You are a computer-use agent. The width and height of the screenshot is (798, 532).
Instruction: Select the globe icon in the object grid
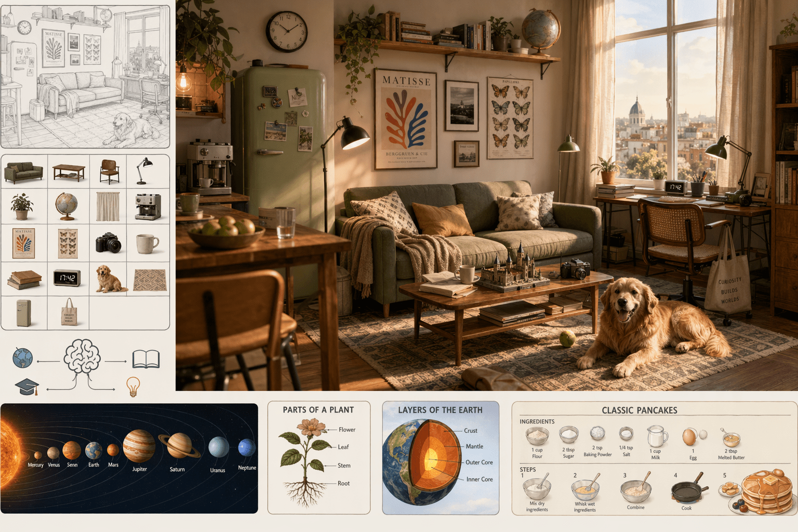pos(66,206)
